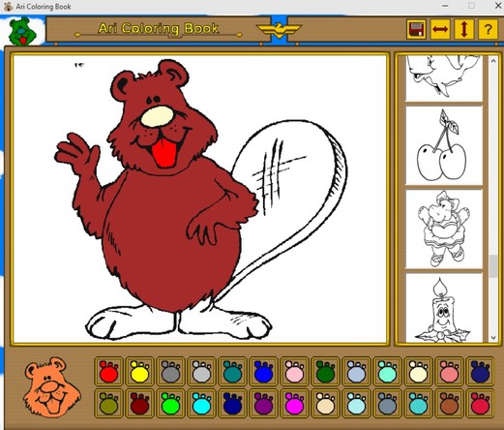
Task: Click the thumbnail list scrollbar thumb
Action: point(493,266)
